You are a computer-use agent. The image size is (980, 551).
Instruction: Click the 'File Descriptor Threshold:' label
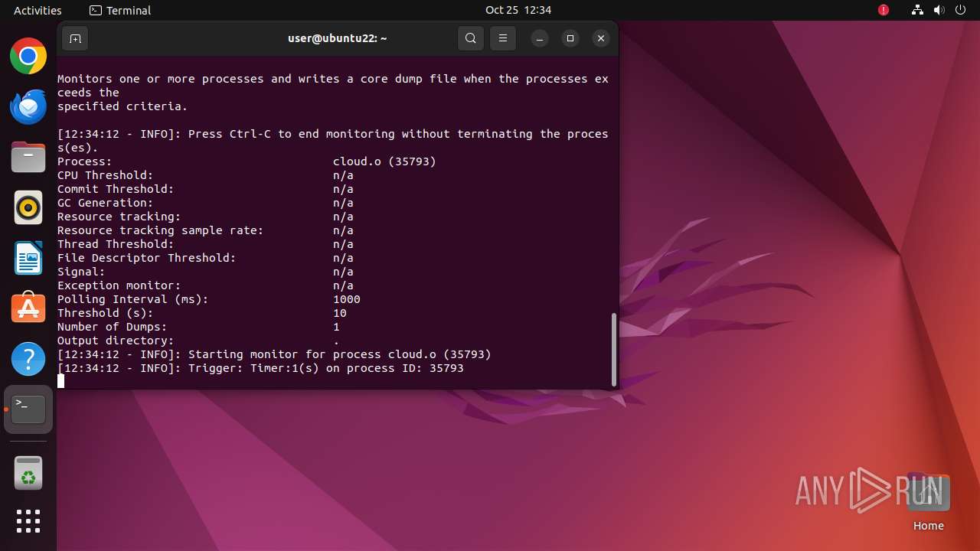coord(147,258)
